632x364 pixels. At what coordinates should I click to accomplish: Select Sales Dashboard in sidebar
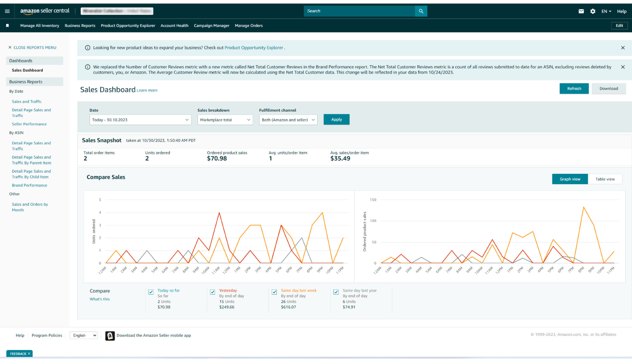click(x=27, y=70)
